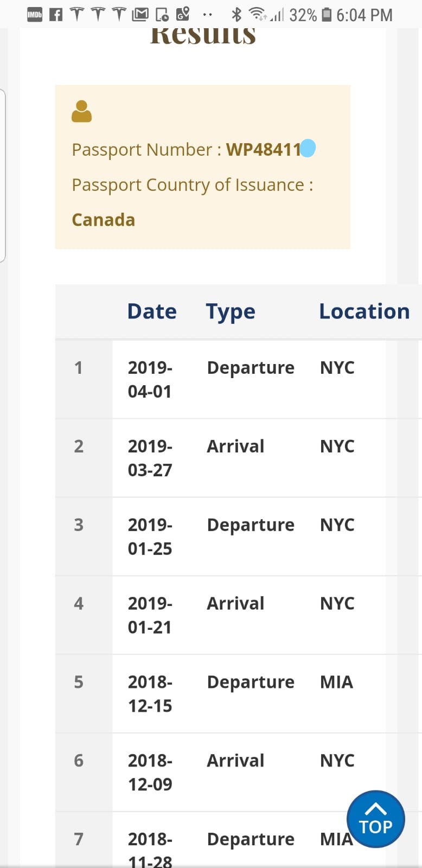Tap the blue TOP scroll button
422x868 pixels.
pyautogui.click(x=375, y=819)
